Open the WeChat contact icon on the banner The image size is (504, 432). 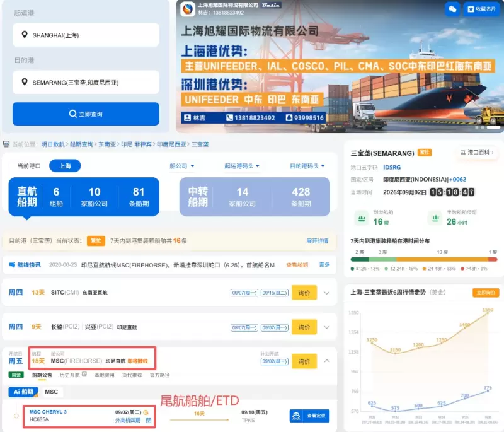coord(452,9)
